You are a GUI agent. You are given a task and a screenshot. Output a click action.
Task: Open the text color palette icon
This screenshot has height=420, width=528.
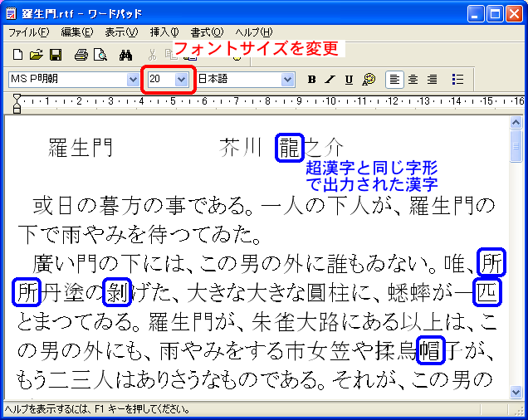coord(369,80)
